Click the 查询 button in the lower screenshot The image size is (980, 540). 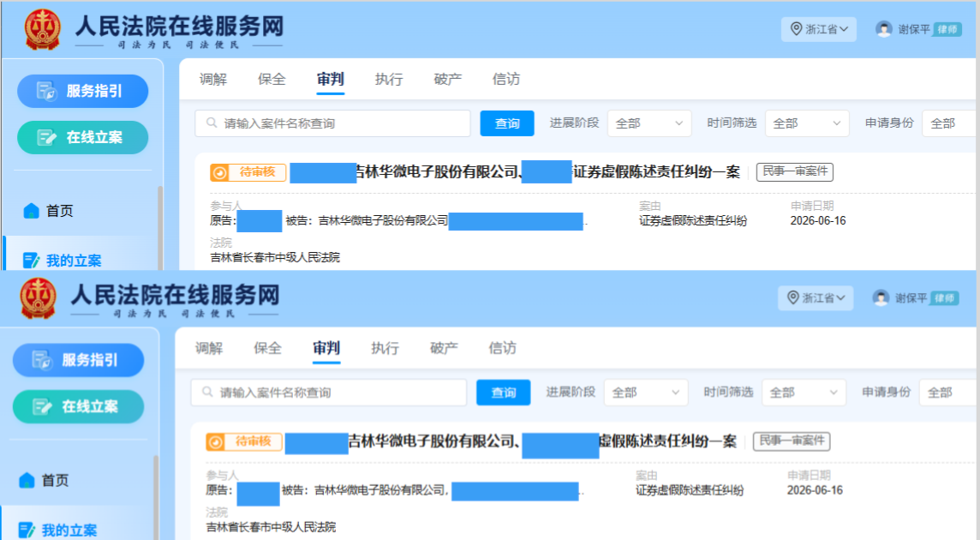(503, 393)
